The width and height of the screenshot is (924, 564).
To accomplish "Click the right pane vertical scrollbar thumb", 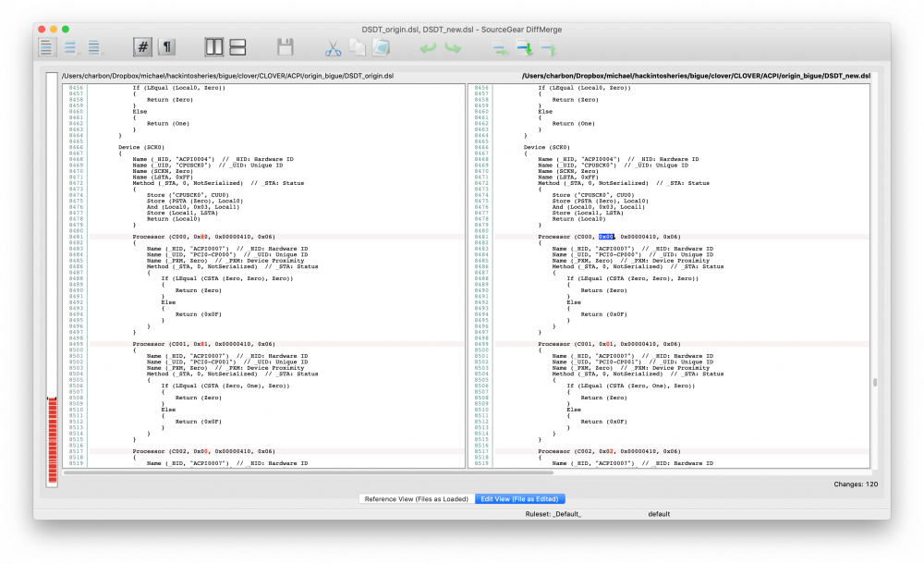I will click(x=875, y=382).
